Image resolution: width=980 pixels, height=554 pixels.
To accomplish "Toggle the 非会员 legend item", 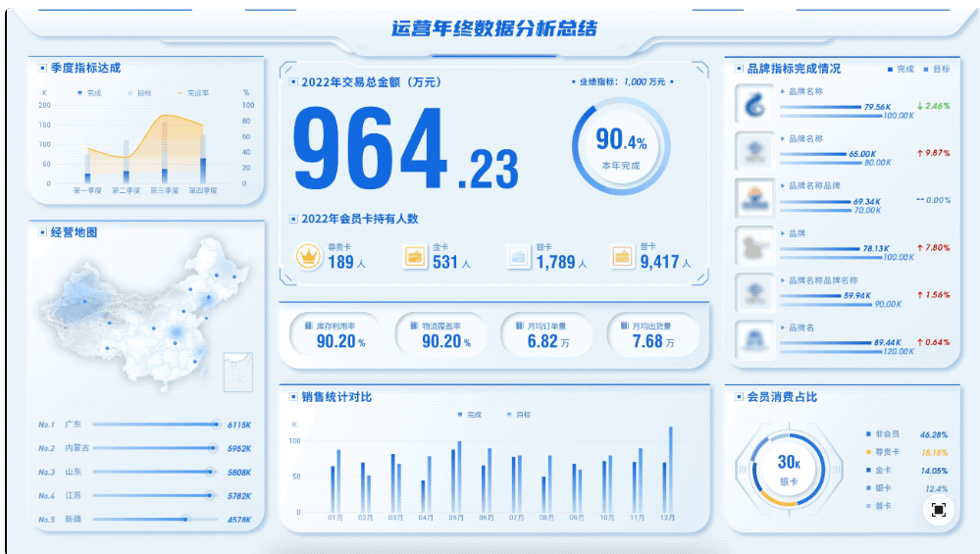I will (883, 434).
